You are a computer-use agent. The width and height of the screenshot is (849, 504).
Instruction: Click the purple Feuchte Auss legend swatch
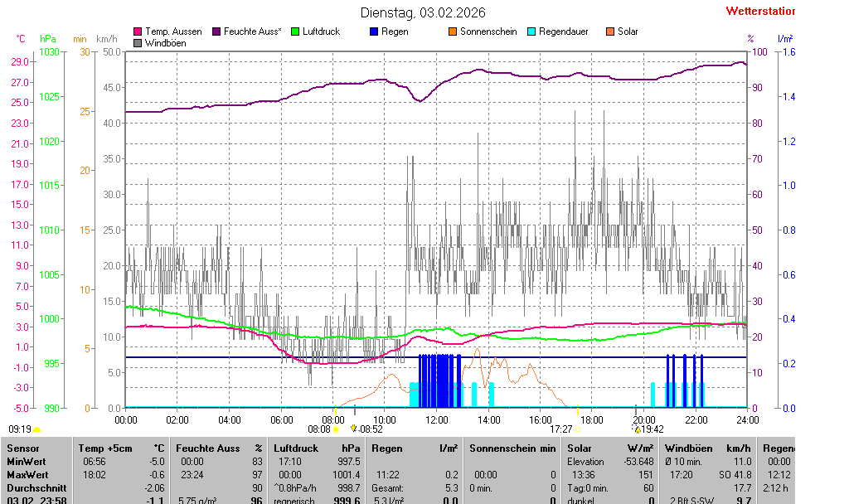point(217,31)
